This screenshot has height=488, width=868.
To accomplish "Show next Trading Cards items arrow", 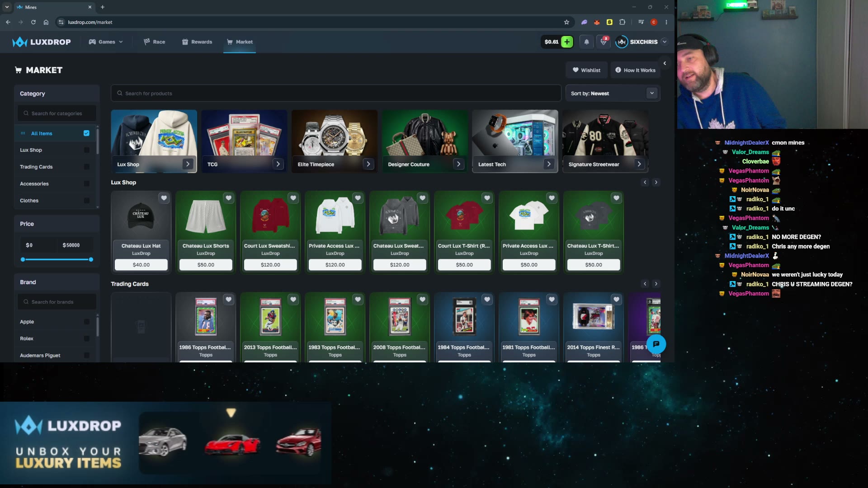I will (656, 284).
